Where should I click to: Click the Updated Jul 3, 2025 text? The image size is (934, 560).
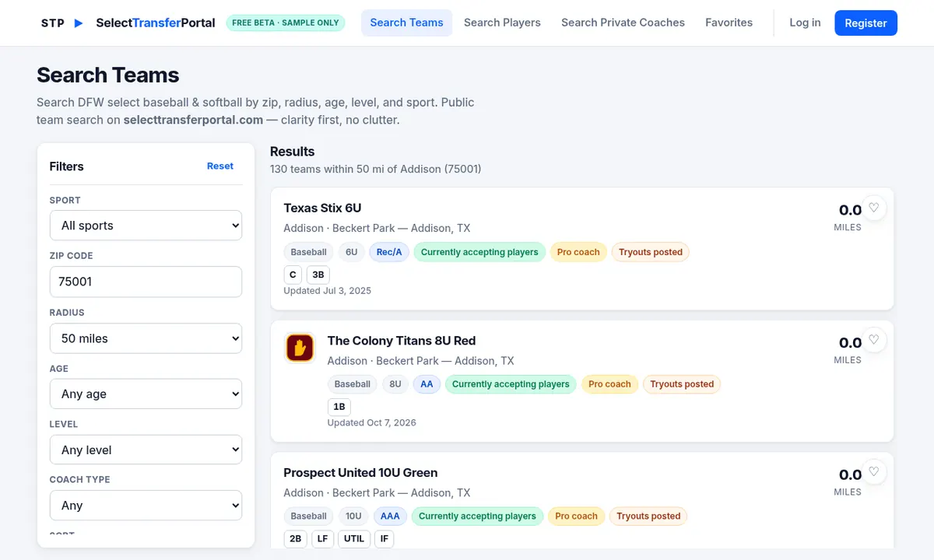click(x=328, y=291)
